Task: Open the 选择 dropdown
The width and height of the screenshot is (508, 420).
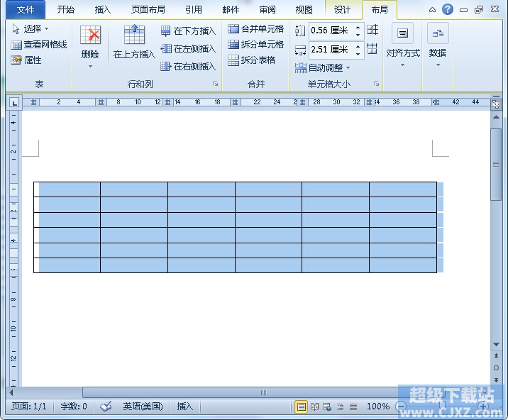Action: [31, 29]
